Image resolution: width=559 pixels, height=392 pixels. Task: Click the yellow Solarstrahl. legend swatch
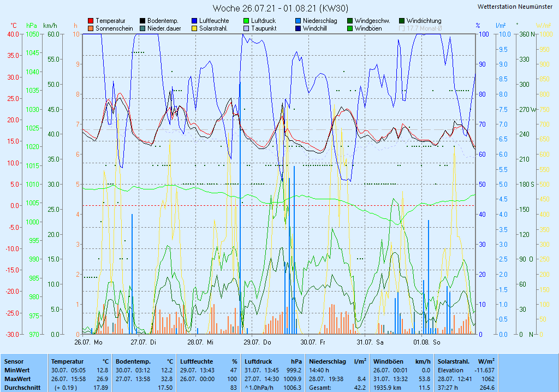(x=194, y=28)
